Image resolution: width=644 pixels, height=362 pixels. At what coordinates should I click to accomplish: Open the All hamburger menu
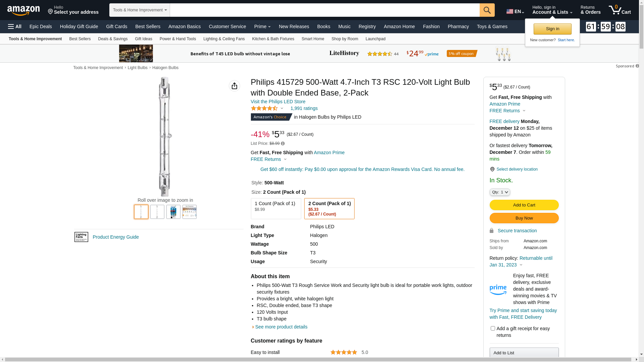point(15,26)
